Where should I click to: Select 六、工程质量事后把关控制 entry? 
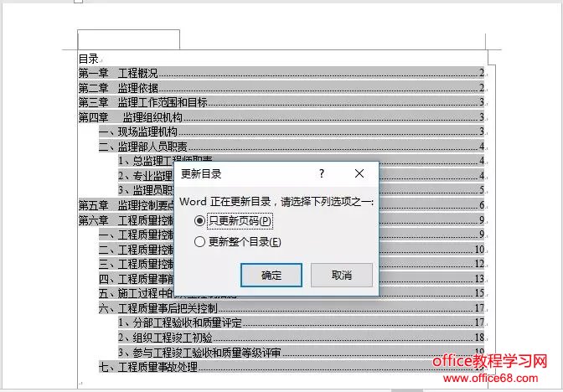292,308
